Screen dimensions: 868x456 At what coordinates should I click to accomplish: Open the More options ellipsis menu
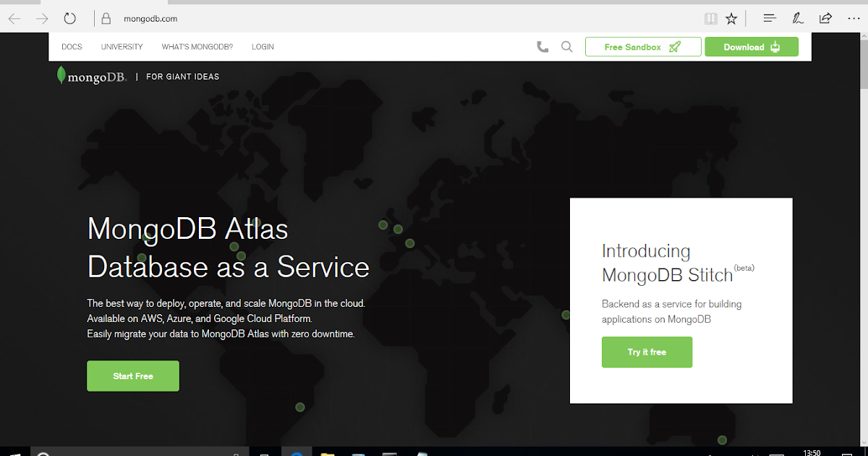(x=854, y=18)
